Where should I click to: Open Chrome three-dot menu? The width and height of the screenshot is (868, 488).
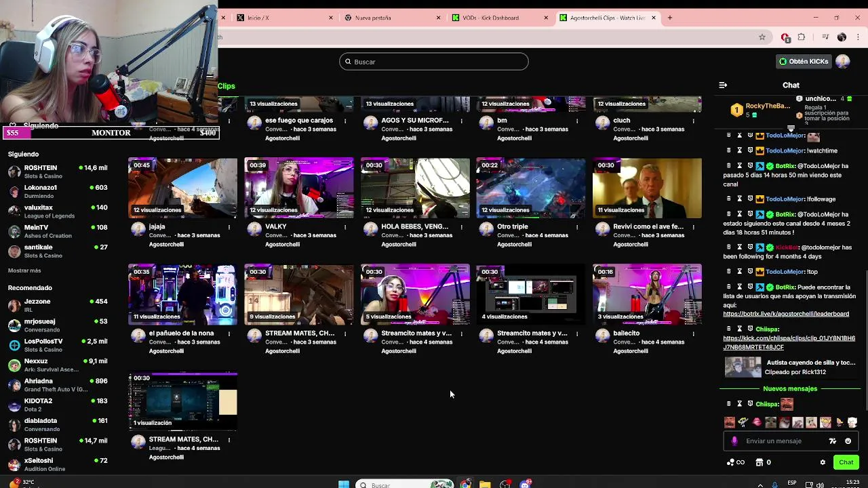[x=858, y=37]
